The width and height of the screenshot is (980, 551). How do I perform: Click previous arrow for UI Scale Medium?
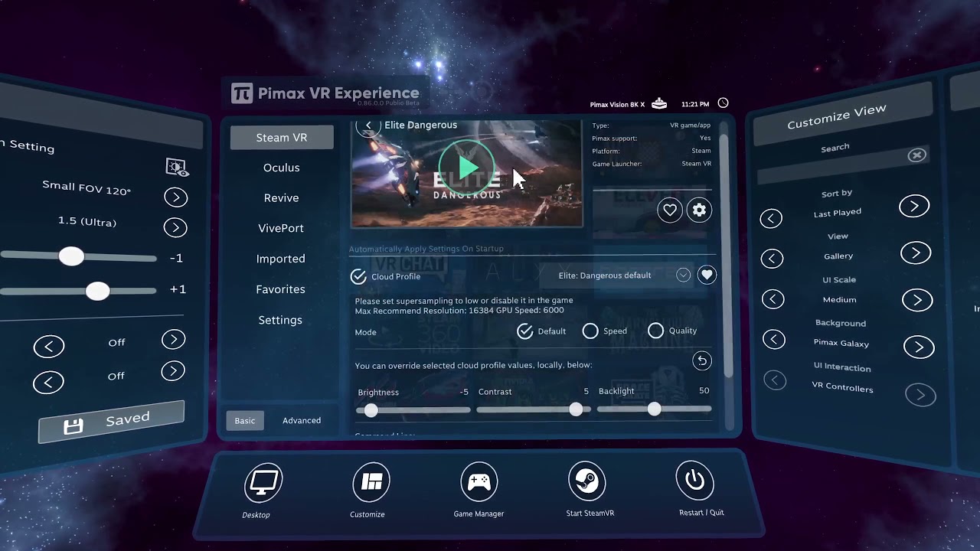click(x=773, y=299)
